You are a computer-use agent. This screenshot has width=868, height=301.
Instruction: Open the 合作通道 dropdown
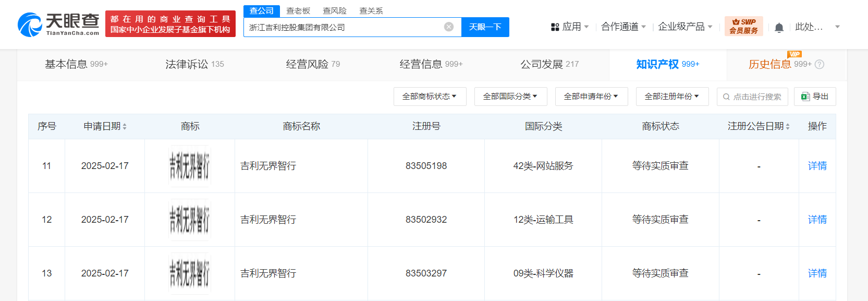624,27
